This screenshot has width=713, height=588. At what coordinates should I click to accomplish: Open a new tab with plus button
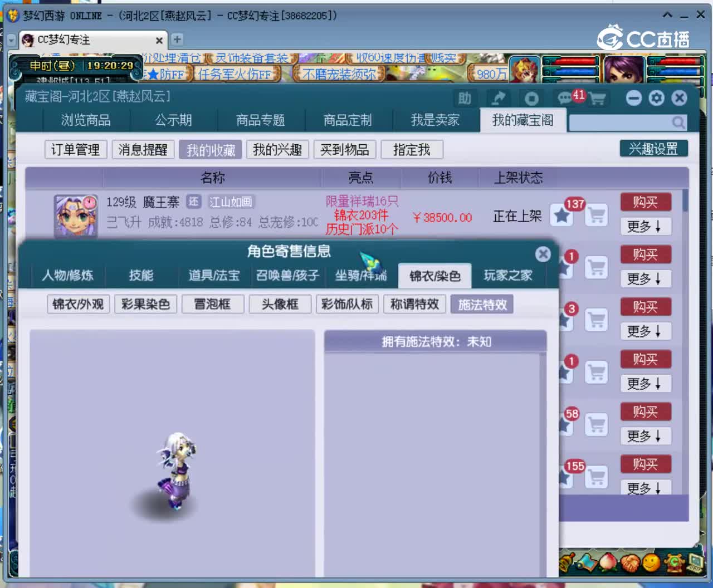click(x=177, y=40)
